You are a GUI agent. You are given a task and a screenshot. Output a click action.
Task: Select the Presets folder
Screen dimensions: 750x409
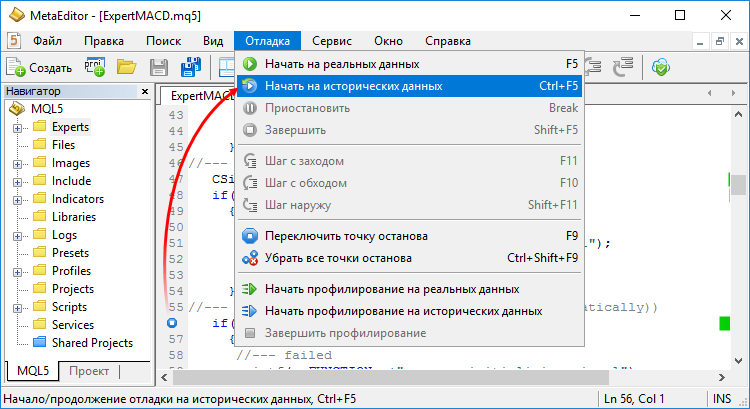click(x=70, y=253)
